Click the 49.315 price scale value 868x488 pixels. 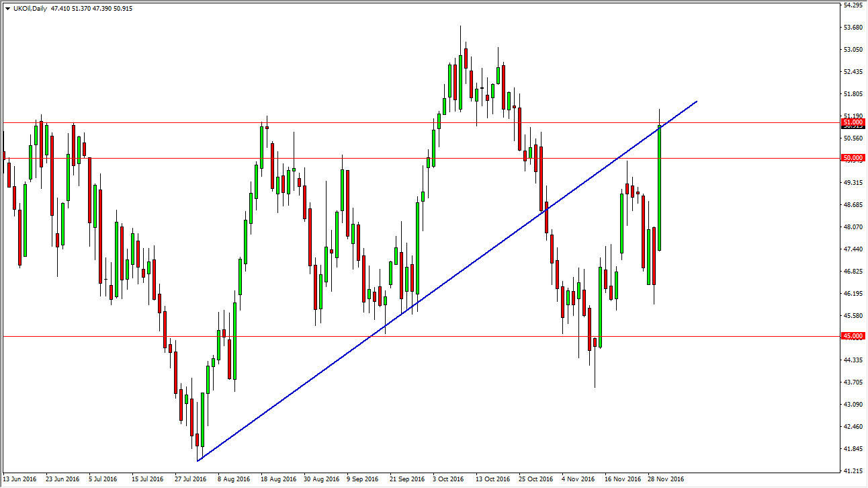click(853, 183)
